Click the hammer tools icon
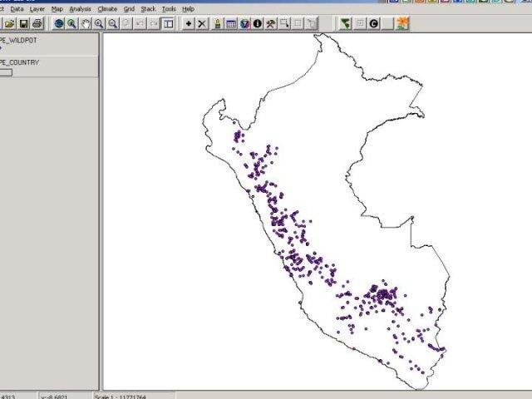The image size is (532, 399). click(271, 24)
